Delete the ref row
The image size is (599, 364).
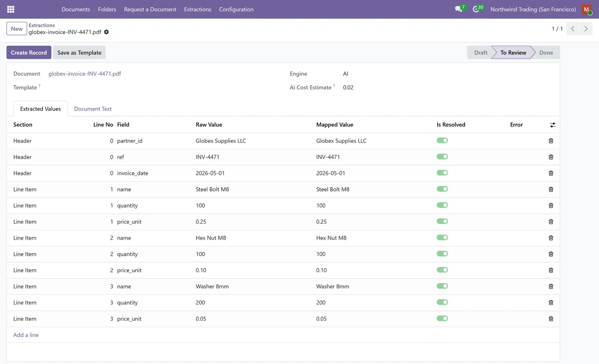click(x=551, y=157)
